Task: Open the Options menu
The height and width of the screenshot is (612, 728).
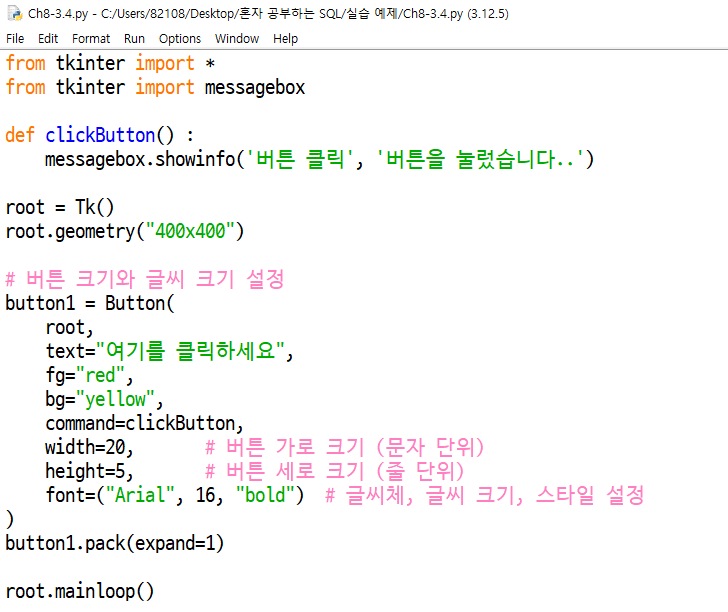Action: 180,39
